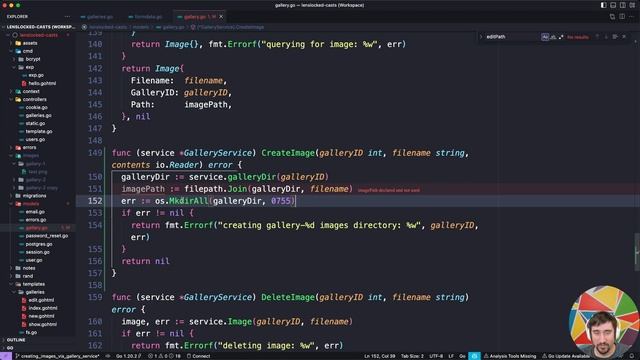Toggle bottom panel layout icon
Viewport: 640px width, 360px height.
pyautogui.click(x=613, y=5)
